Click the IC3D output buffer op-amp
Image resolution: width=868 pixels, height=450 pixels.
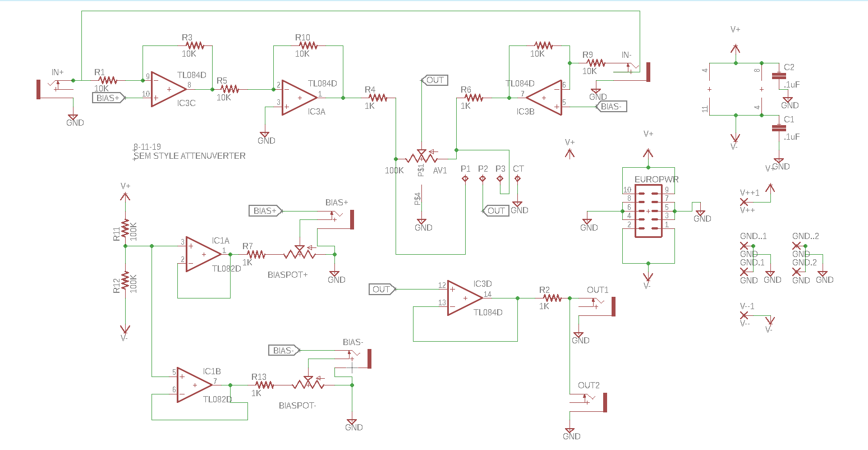[x=463, y=298]
